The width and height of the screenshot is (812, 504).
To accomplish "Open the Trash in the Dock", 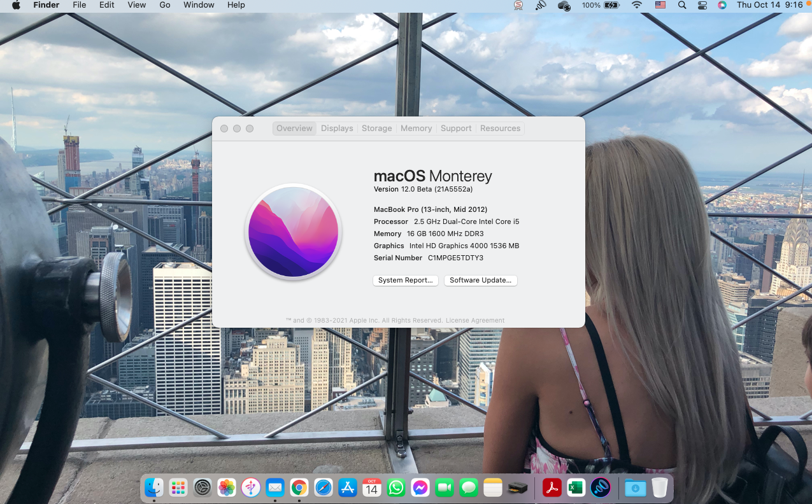I will (659, 488).
